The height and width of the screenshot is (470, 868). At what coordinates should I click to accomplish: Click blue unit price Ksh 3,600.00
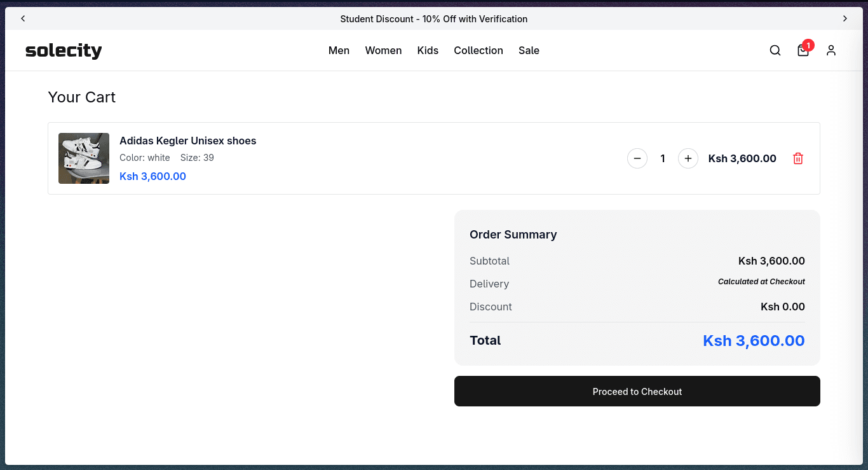[x=153, y=176]
